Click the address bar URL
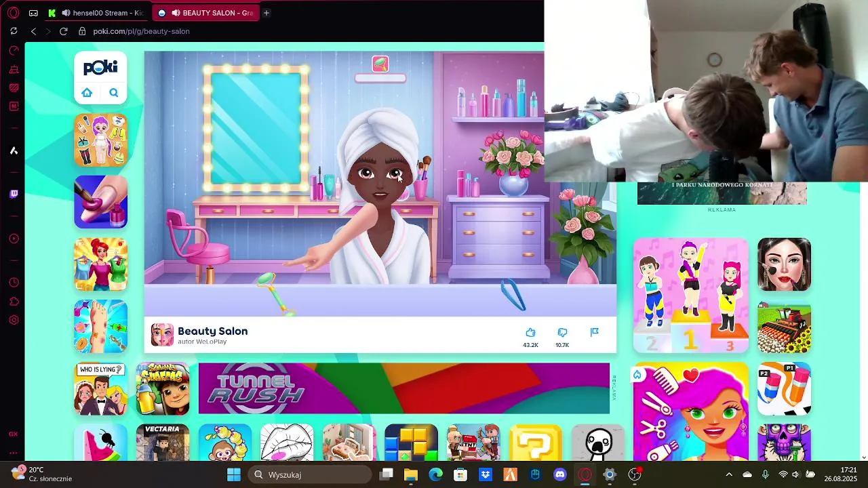Screen dimensions: 868x488 (141, 31)
